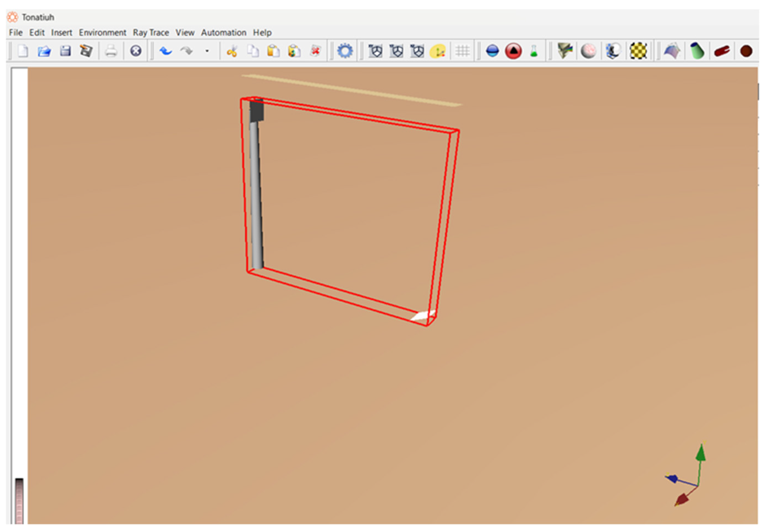Click the blue floppy Save icon
The width and height of the screenshot is (764, 532).
[x=65, y=51]
